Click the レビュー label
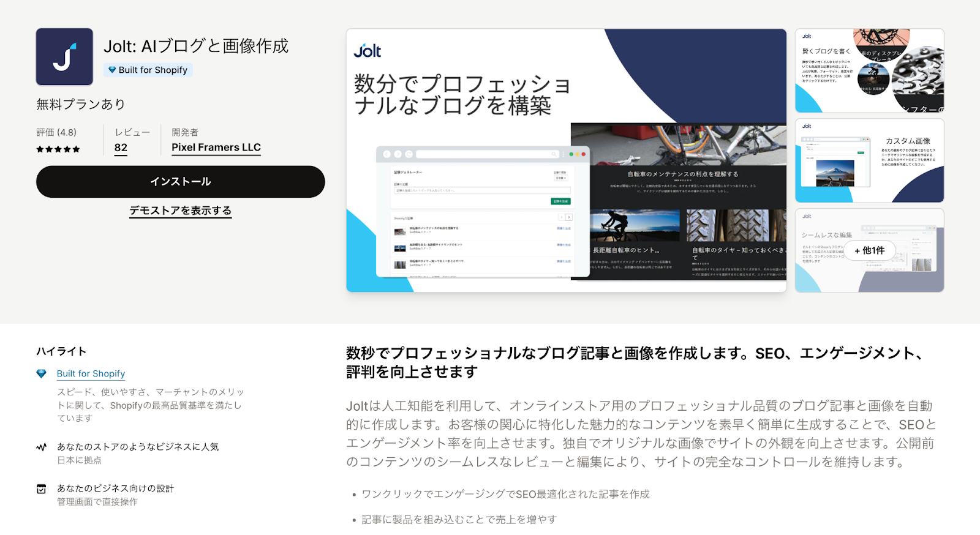980x535 pixels. 132,132
